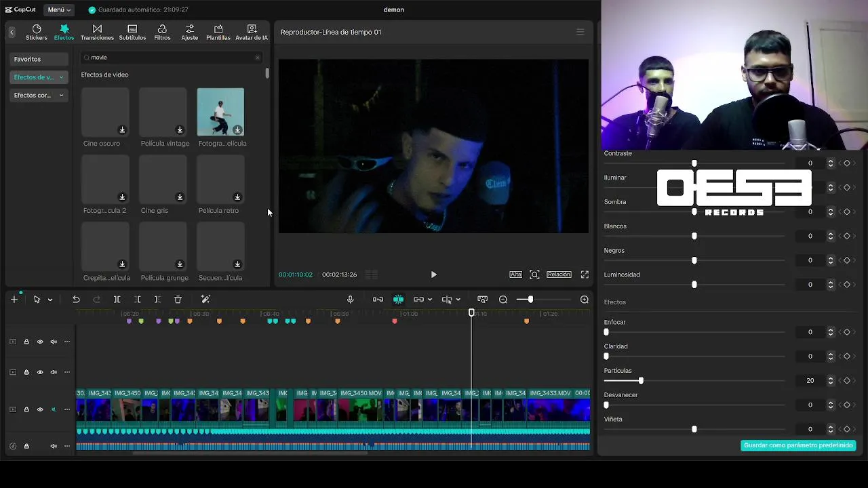Download the Cine oscuro effect
The height and width of the screenshot is (488, 868).
(122, 129)
